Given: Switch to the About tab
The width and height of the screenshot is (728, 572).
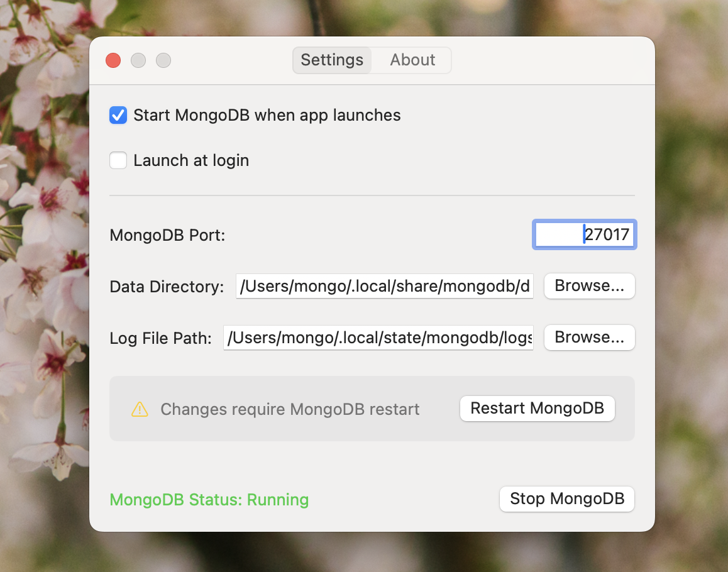Looking at the screenshot, I should pos(412,60).
